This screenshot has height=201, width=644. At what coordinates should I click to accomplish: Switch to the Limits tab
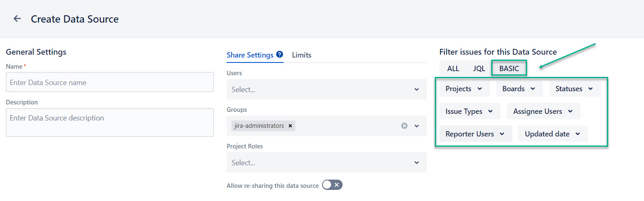coord(301,55)
